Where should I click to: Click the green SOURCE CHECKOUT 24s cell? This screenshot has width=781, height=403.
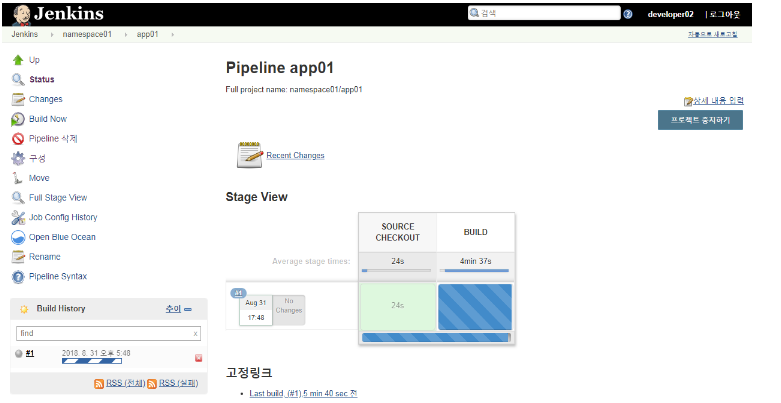[397, 307]
